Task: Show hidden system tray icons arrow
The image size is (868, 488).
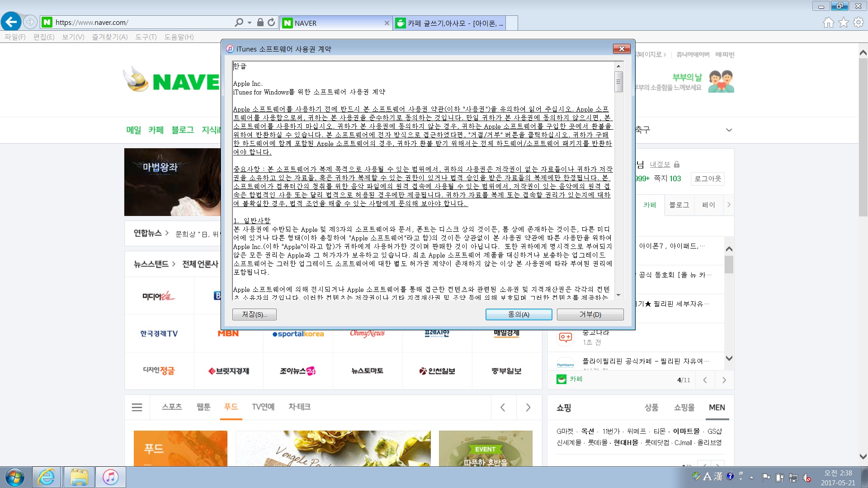Action: [751, 477]
